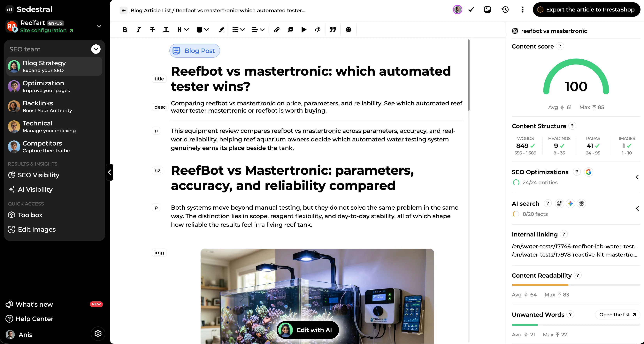Click the editor vertical scrollbar
Image resolution: width=644 pixels, height=344 pixels.
[469, 75]
